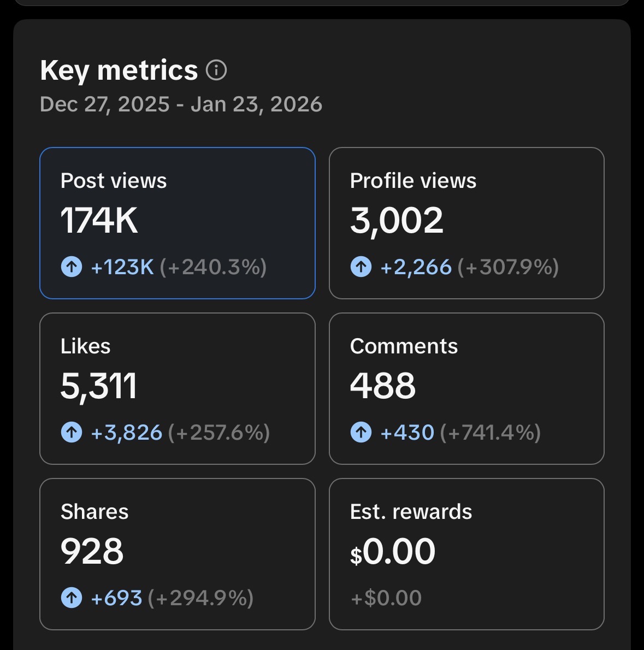Select the Shares metric label

[x=94, y=512]
